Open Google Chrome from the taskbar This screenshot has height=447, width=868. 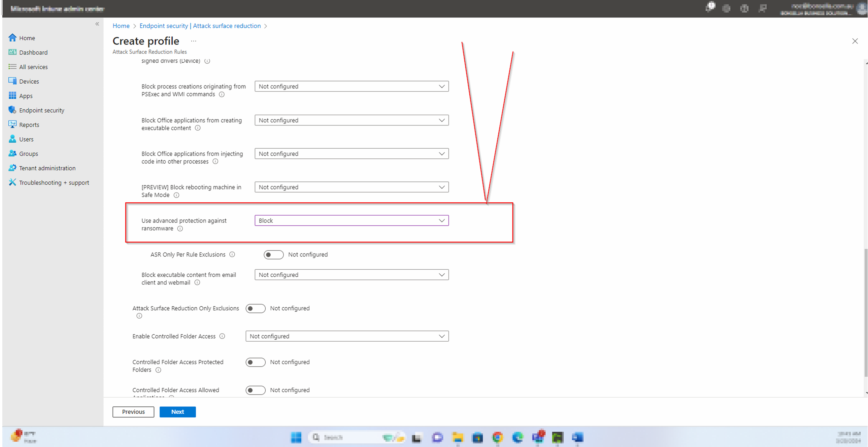[497, 437]
